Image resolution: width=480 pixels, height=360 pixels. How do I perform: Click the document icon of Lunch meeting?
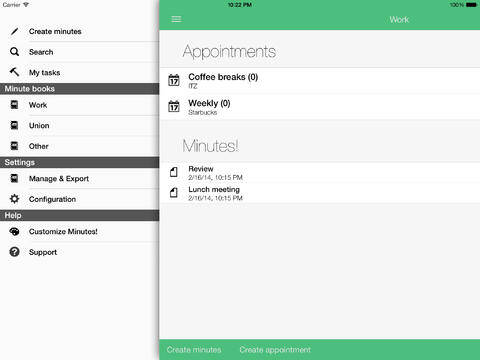click(174, 193)
